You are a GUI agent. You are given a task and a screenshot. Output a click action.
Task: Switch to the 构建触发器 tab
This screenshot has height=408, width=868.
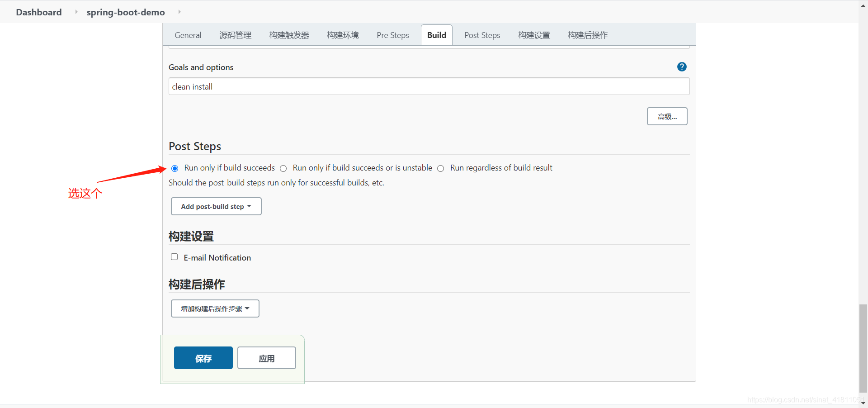[x=289, y=35]
